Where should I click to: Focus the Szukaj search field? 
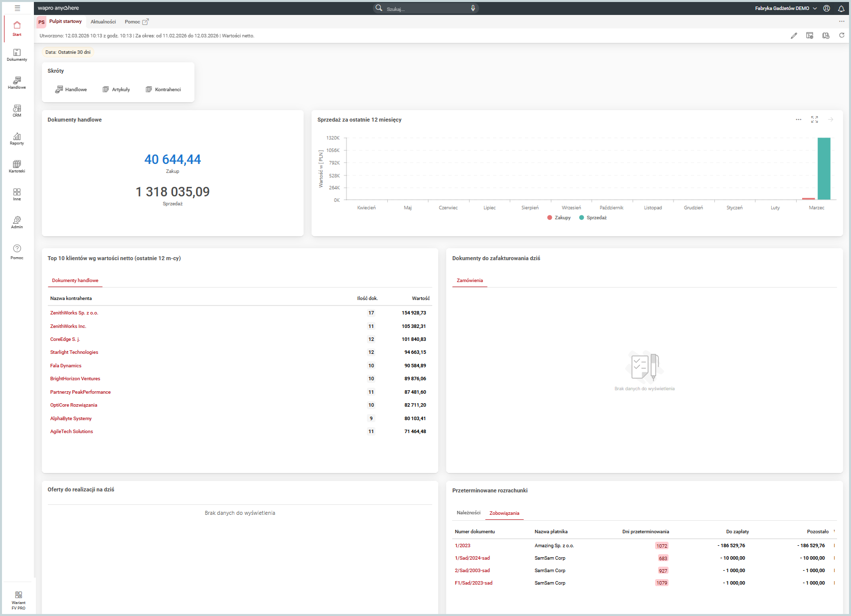click(x=426, y=8)
